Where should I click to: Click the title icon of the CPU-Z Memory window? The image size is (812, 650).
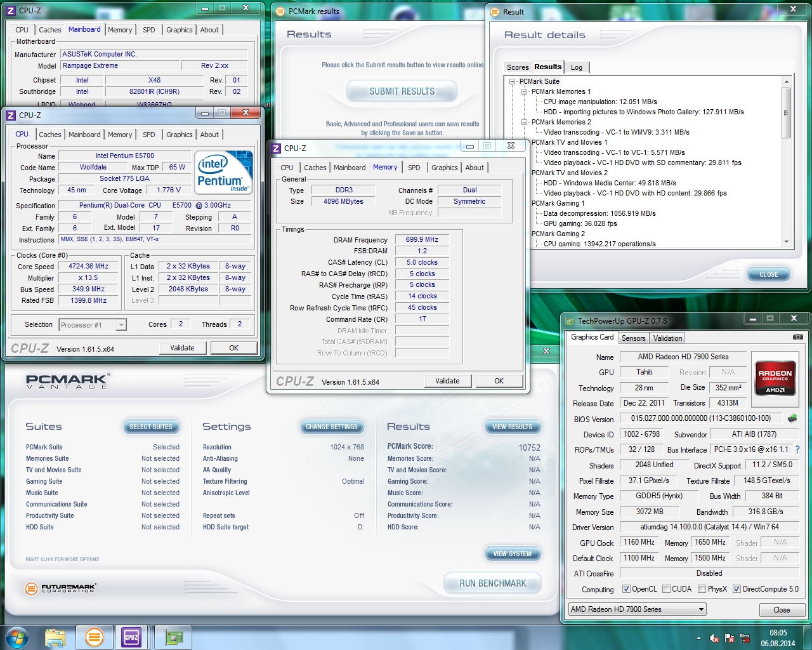[x=276, y=149]
